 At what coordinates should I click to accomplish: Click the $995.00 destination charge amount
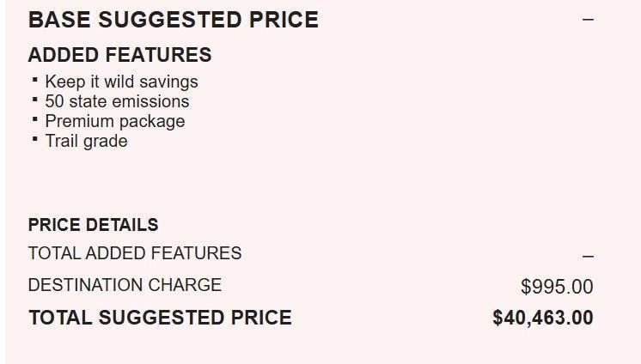(x=557, y=287)
